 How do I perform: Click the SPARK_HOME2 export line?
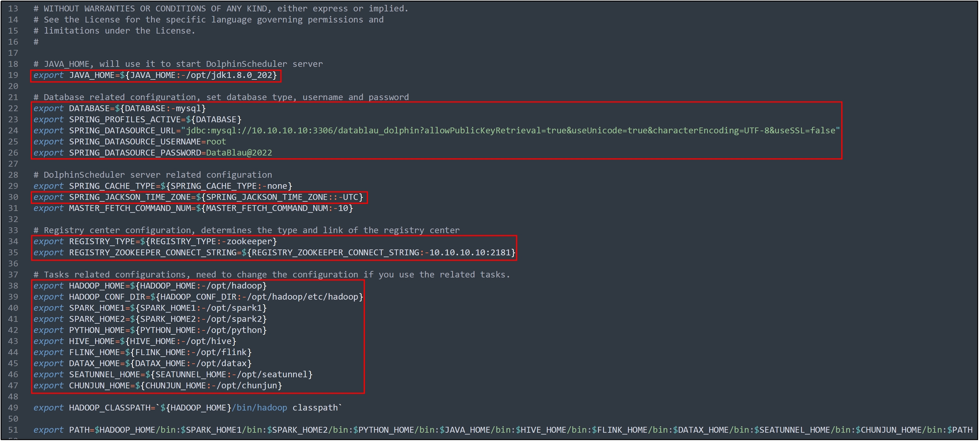150,319
